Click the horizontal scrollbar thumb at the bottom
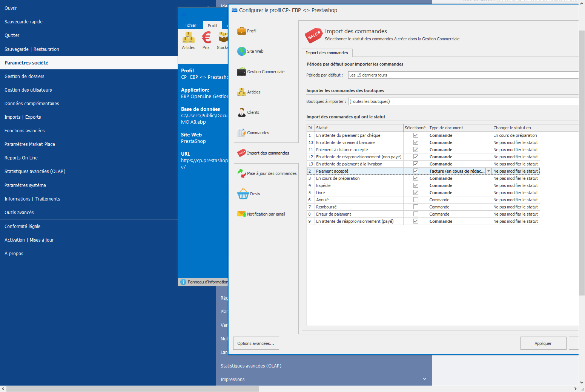 click(133, 389)
